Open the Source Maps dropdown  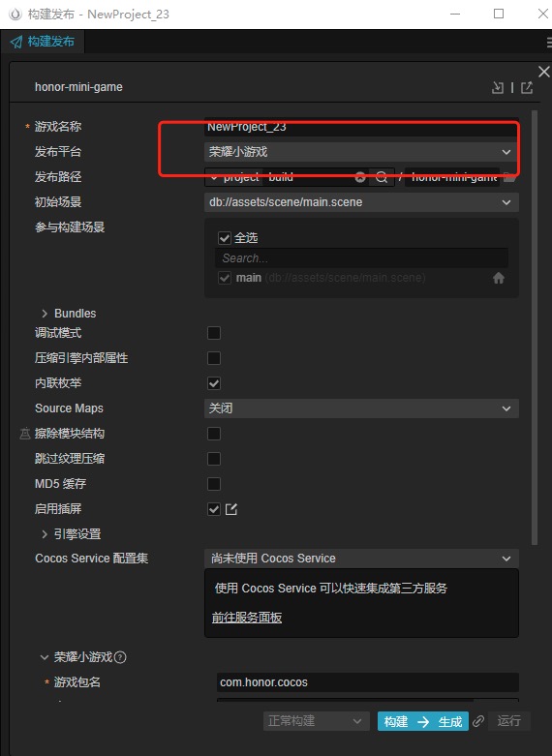tap(361, 408)
